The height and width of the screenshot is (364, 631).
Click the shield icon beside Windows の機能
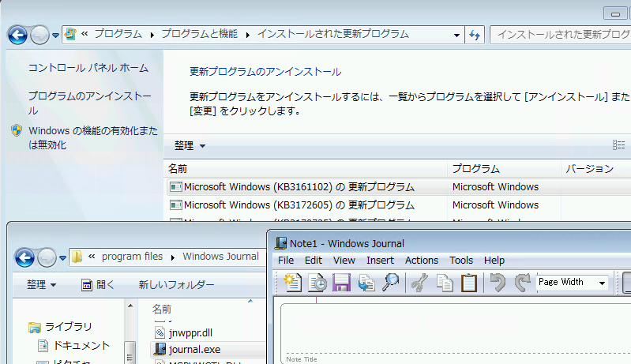click(x=17, y=130)
